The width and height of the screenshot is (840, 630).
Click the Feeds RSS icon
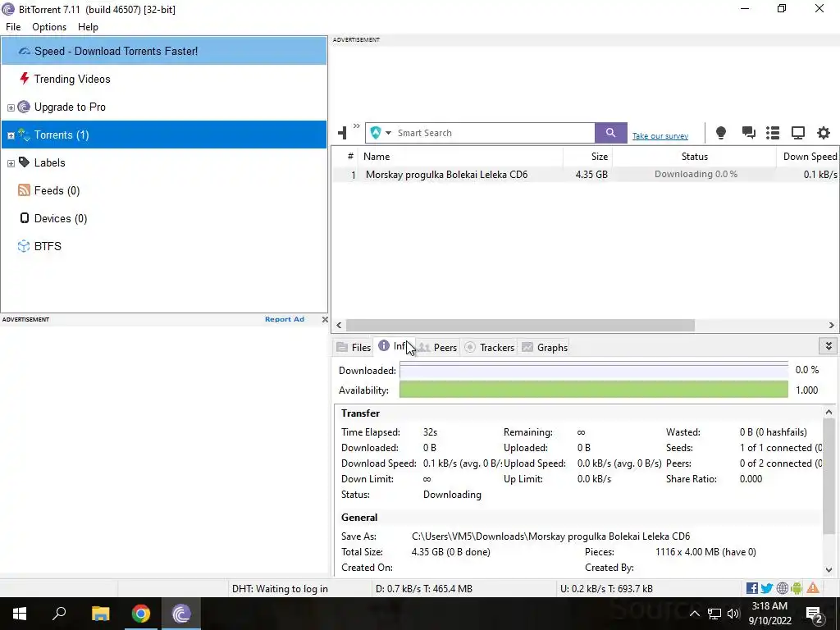click(x=24, y=190)
